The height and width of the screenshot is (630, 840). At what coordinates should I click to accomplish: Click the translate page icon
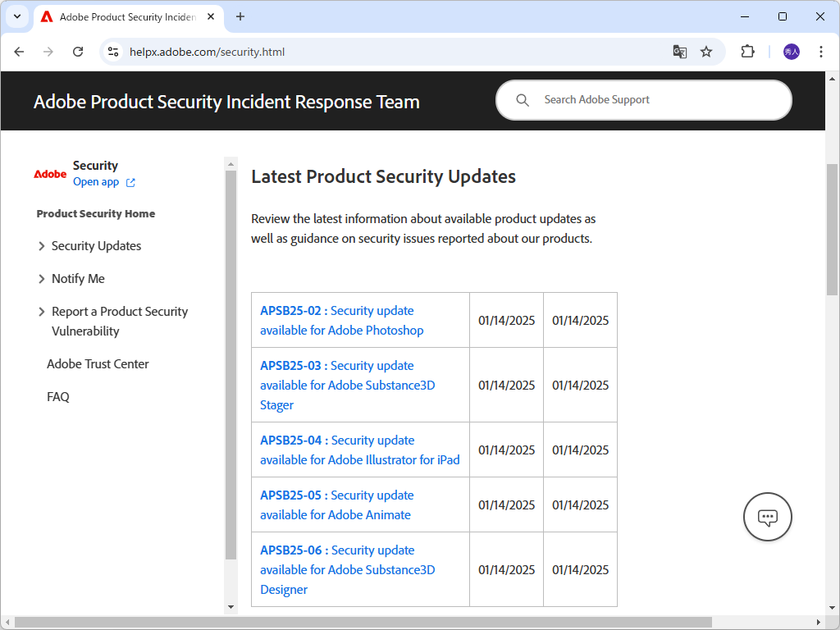pos(679,52)
